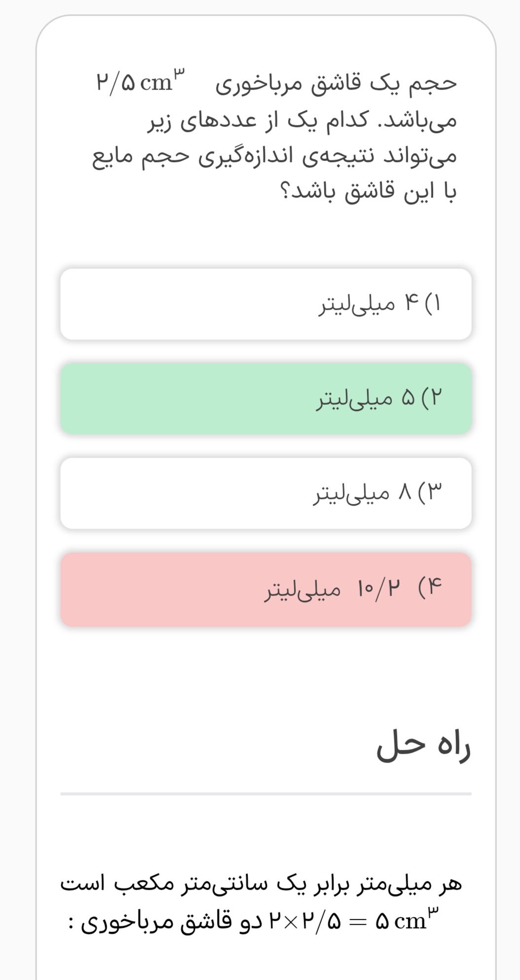Click the question line می‌تواند نتیجه‌ی اندازه‌گیری حجم مایع
This screenshot has width=520, height=980.
pyautogui.click(x=275, y=156)
